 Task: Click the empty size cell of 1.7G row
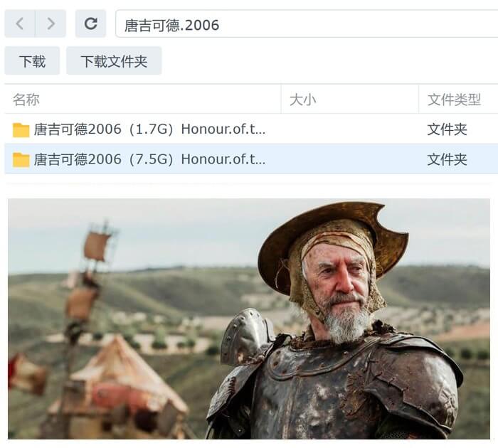350,129
